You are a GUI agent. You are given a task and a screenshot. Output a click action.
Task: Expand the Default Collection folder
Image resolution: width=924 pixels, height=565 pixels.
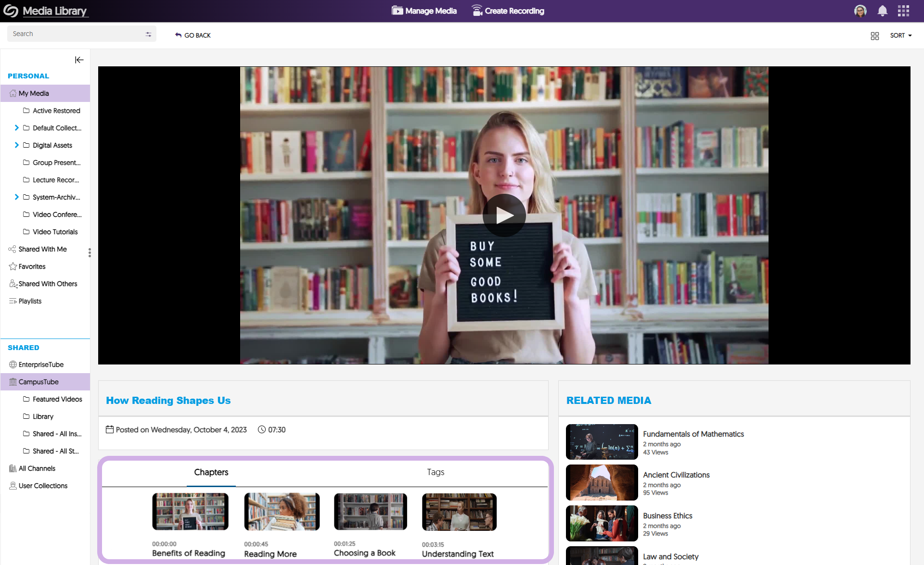point(17,128)
